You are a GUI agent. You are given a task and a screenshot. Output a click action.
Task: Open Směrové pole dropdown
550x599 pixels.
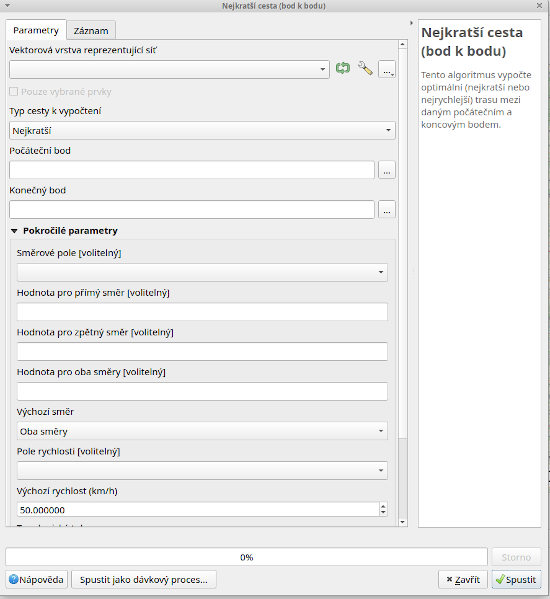coord(202,272)
